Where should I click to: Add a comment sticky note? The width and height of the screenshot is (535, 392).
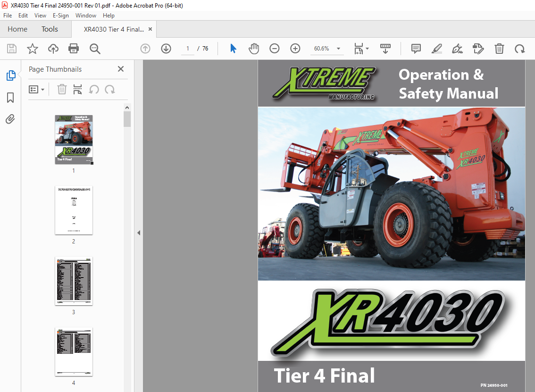pyautogui.click(x=416, y=49)
